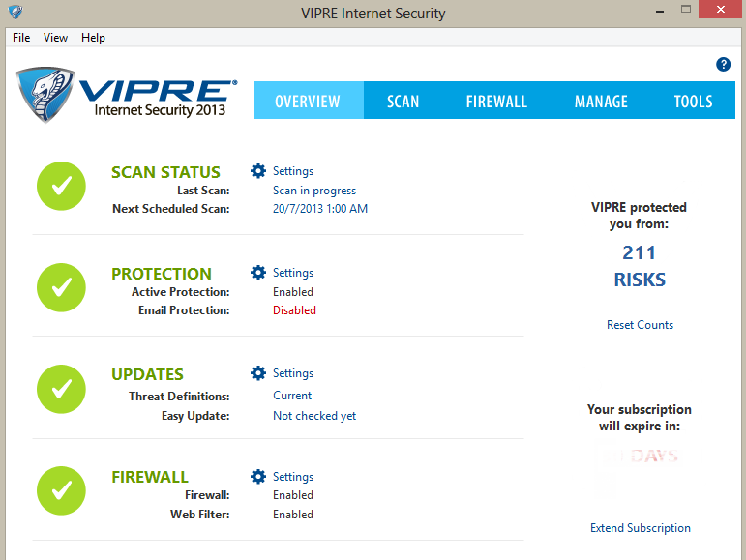Open the Help menu
Image resolution: width=746 pixels, height=560 pixels.
coord(93,38)
